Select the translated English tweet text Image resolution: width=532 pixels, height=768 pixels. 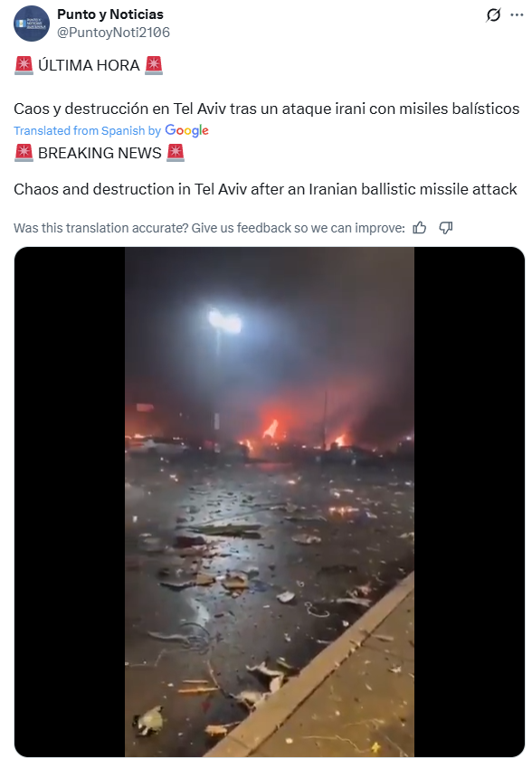[x=265, y=189]
